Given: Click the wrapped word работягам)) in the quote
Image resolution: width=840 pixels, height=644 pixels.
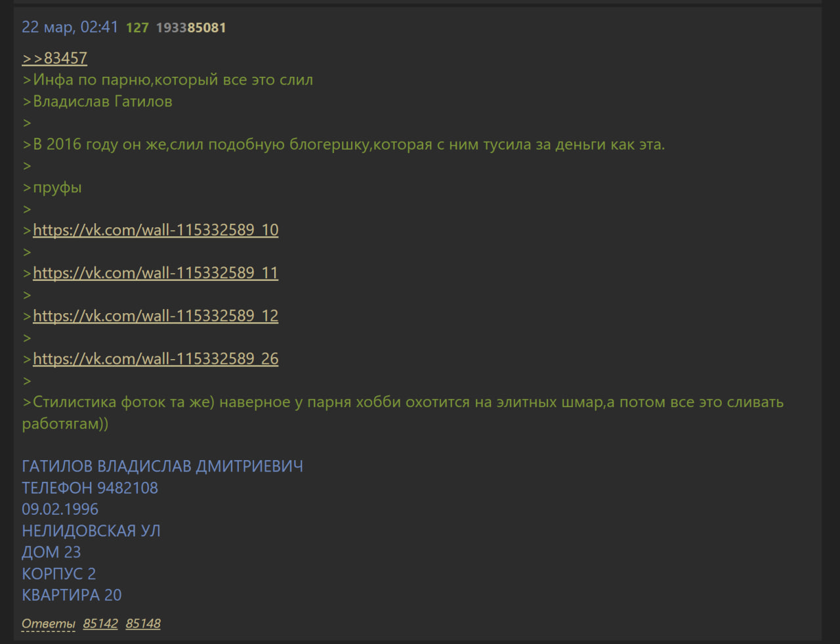Looking at the screenshot, I should click(65, 423).
